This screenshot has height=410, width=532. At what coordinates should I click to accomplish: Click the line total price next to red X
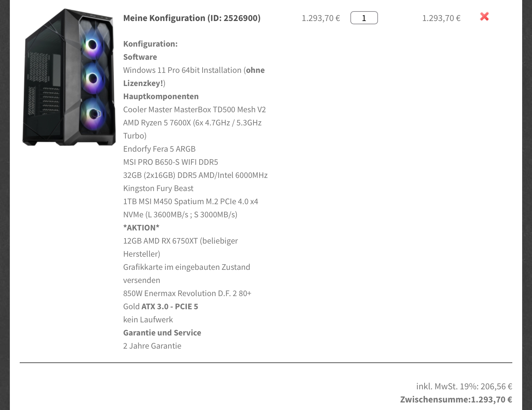441,18
